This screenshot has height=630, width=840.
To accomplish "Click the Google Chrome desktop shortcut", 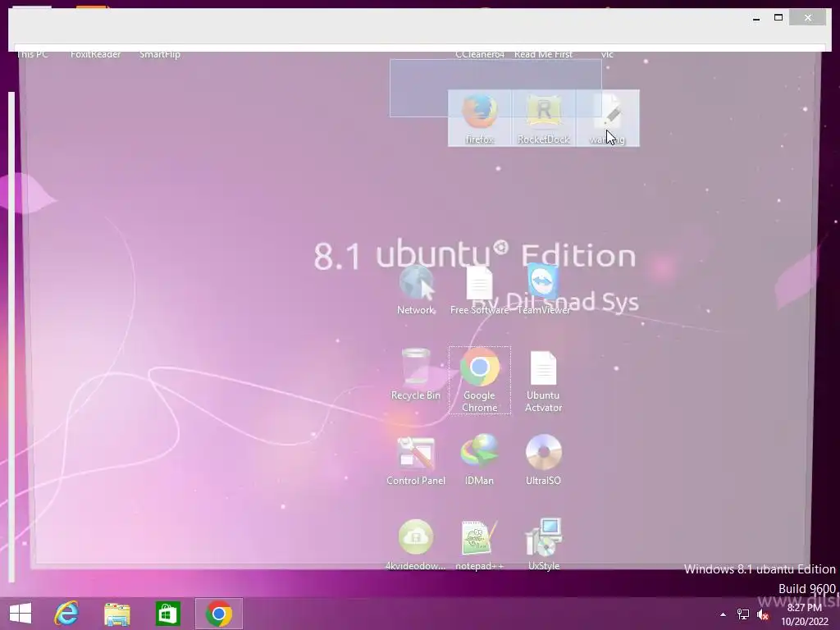I will [x=479, y=381].
